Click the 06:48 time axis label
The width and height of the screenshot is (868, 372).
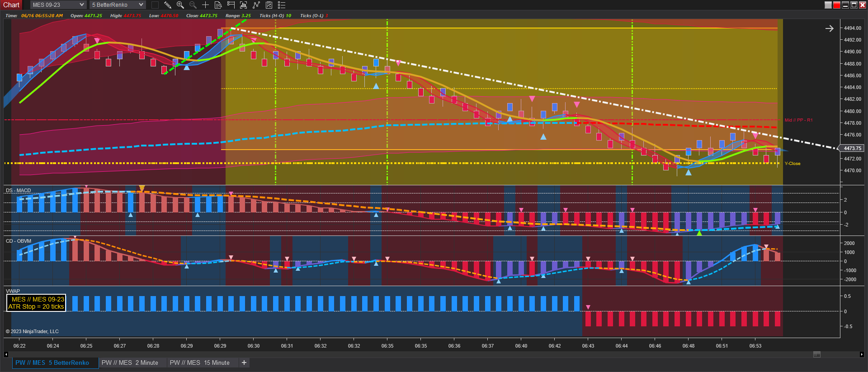(x=689, y=346)
